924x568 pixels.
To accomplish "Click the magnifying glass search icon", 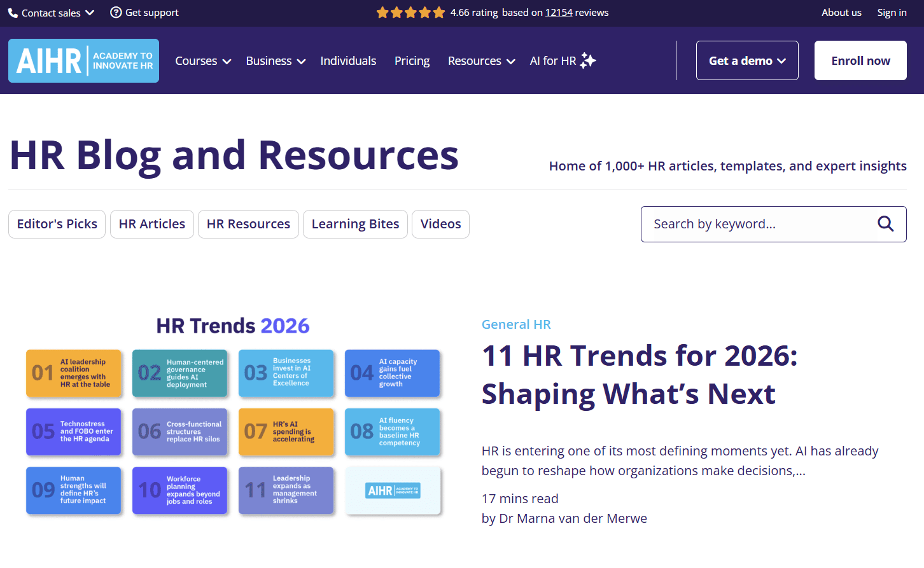I will pyautogui.click(x=885, y=224).
